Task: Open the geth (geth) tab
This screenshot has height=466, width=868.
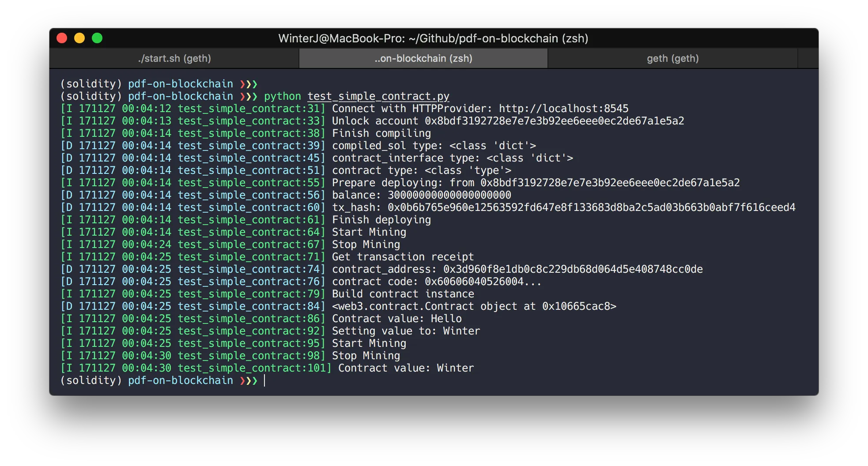Action: pyautogui.click(x=672, y=58)
